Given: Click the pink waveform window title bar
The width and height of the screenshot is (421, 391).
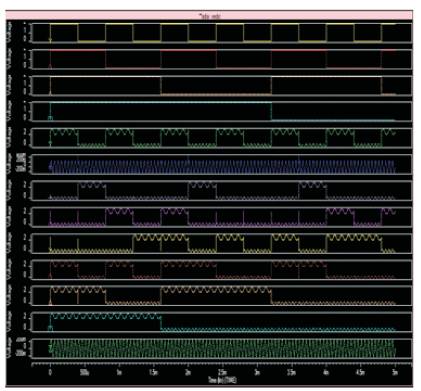Looking at the screenshot, I should pyautogui.click(x=209, y=15).
